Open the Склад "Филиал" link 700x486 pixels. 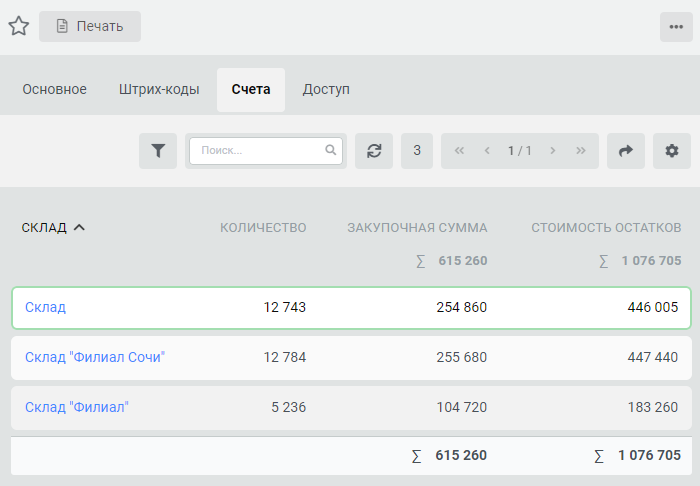click(77, 407)
